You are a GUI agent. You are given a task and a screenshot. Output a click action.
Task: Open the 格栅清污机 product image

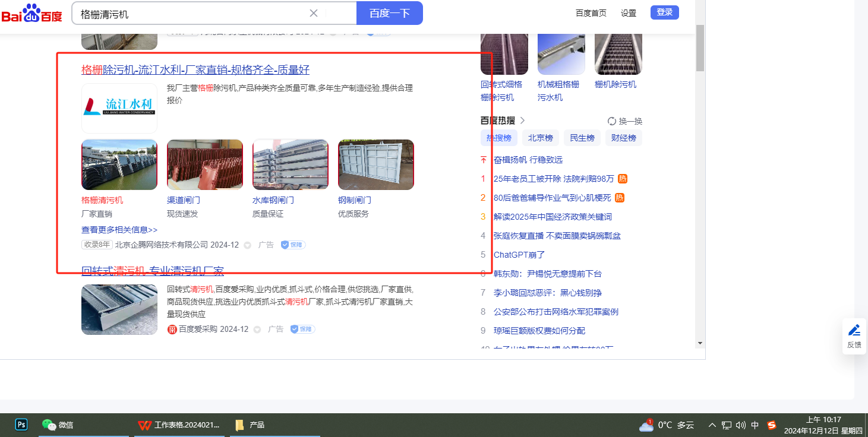(x=119, y=165)
